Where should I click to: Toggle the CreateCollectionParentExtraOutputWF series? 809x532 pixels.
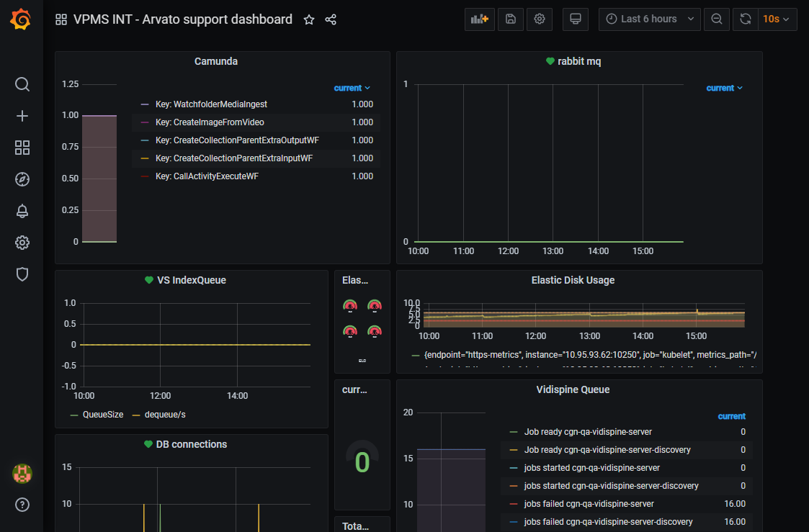[x=237, y=140]
